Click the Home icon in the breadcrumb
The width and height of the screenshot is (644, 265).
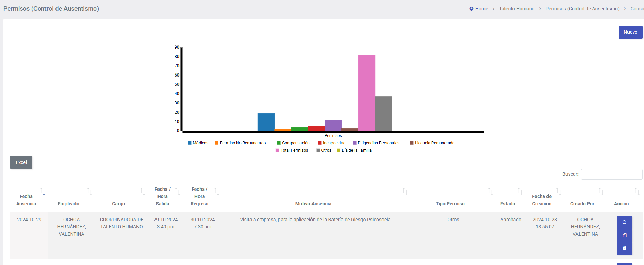[471, 9]
